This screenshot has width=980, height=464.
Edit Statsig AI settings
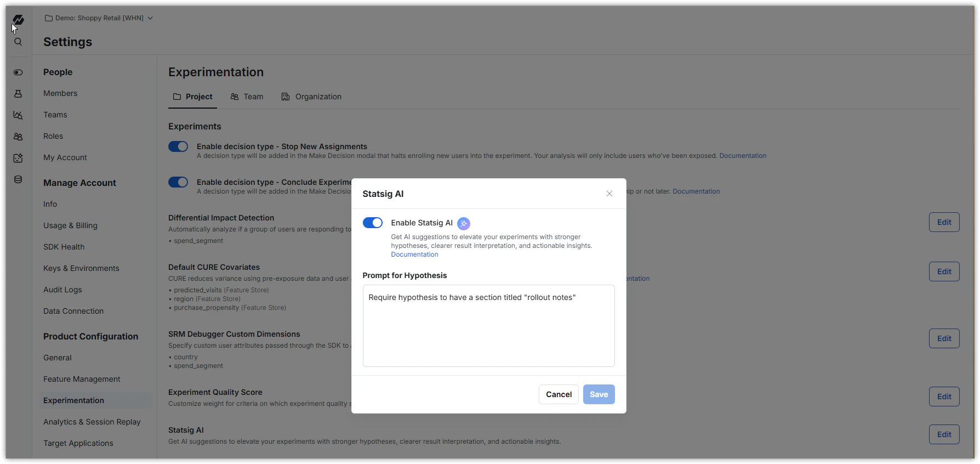[x=944, y=434]
